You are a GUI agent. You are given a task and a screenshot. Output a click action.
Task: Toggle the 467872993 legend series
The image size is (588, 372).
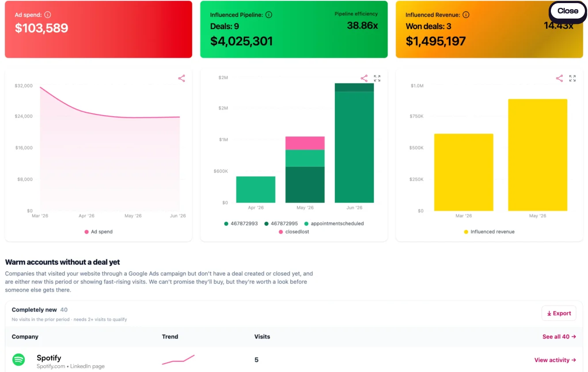click(241, 224)
